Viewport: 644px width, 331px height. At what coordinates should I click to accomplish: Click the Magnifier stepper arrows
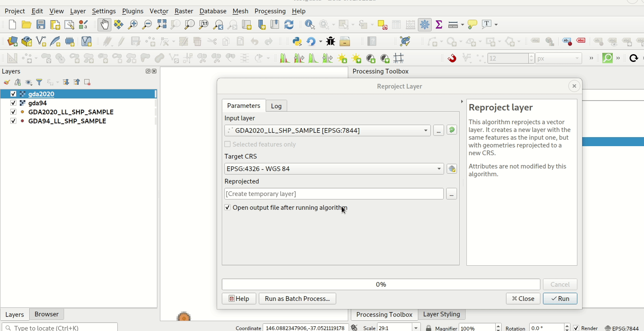(498, 328)
